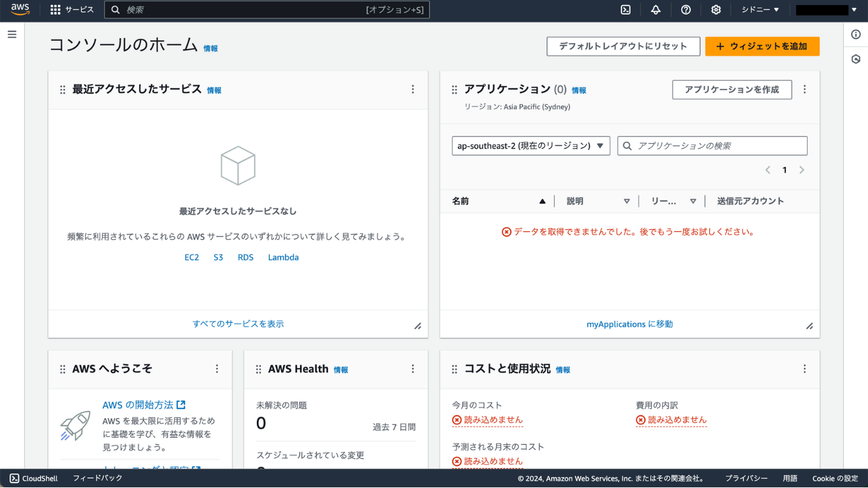868x488 pixels.
Task: Click the page number 1 in pagination
Action: [x=785, y=170]
